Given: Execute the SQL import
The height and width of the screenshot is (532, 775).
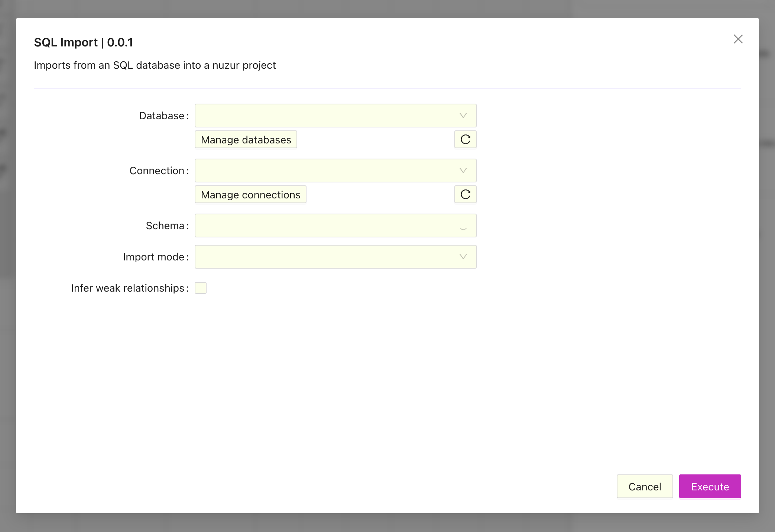Looking at the screenshot, I should pyautogui.click(x=710, y=486).
